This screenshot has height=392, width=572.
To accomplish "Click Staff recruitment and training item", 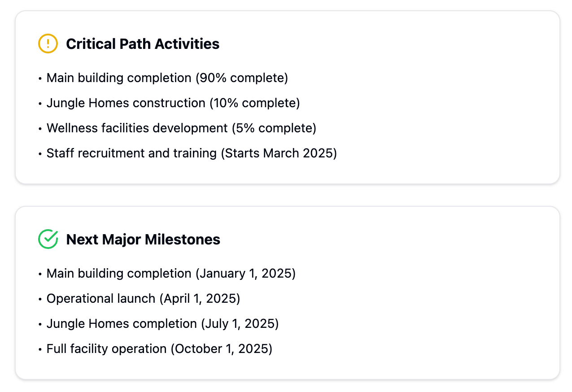I will [192, 153].
